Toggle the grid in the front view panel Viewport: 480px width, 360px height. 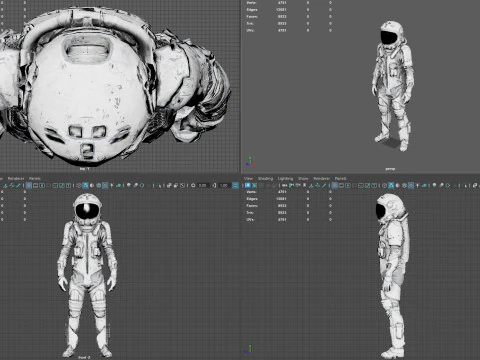(29, 185)
